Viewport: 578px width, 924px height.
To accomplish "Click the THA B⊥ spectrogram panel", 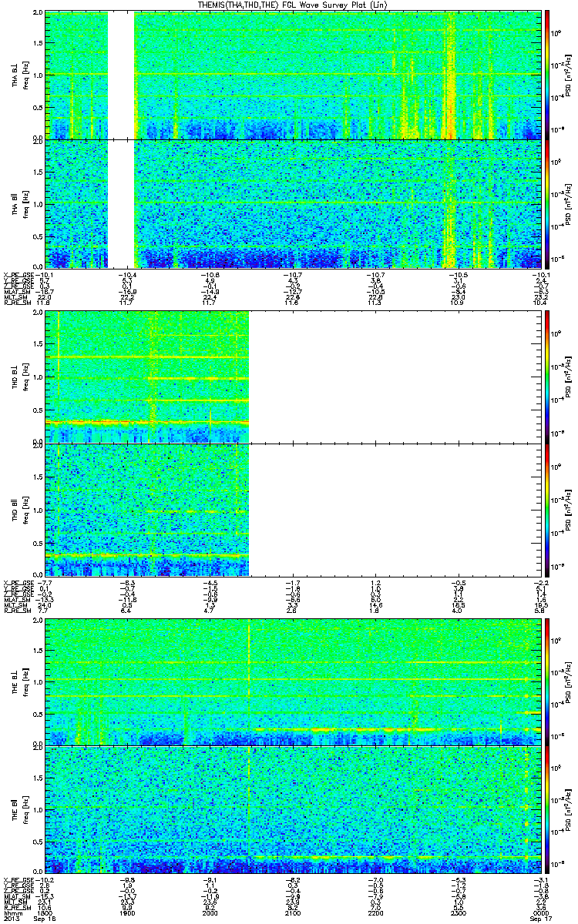I will click(x=293, y=75).
